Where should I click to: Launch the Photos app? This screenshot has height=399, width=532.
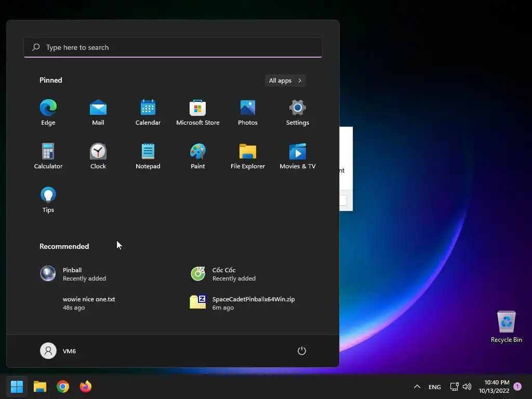(x=248, y=113)
